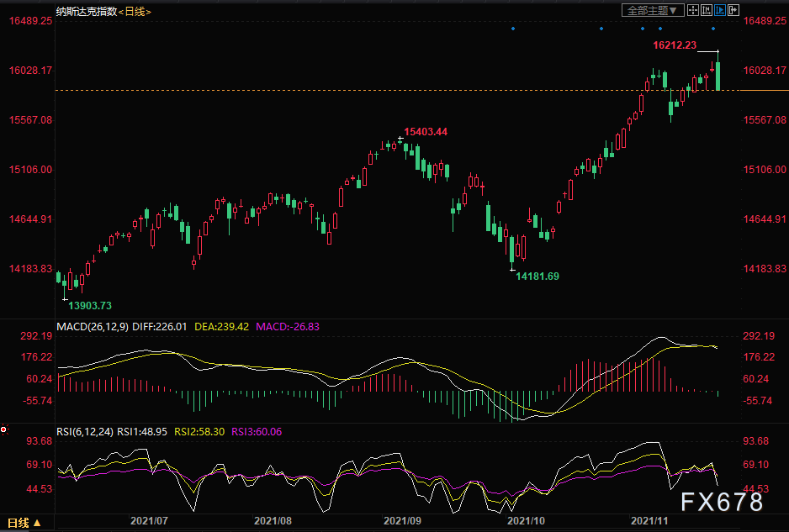Click the RSI3:60.06 value
Viewport: 789px width, 532px height.
tap(257, 432)
